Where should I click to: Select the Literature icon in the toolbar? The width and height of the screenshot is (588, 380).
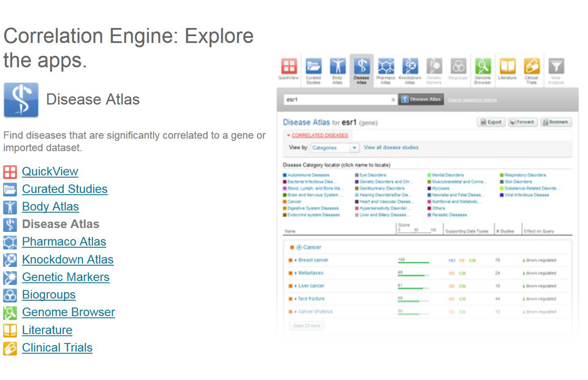[x=507, y=67]
